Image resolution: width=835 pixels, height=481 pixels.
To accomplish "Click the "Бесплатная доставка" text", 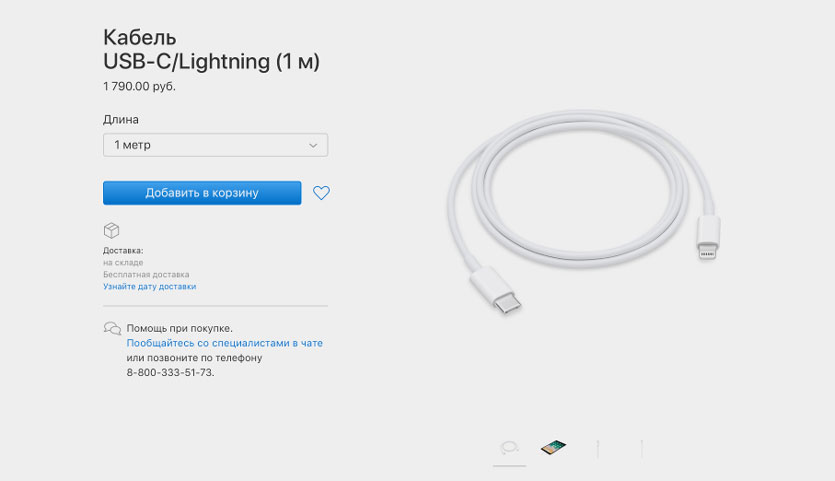I will point(146,274).
